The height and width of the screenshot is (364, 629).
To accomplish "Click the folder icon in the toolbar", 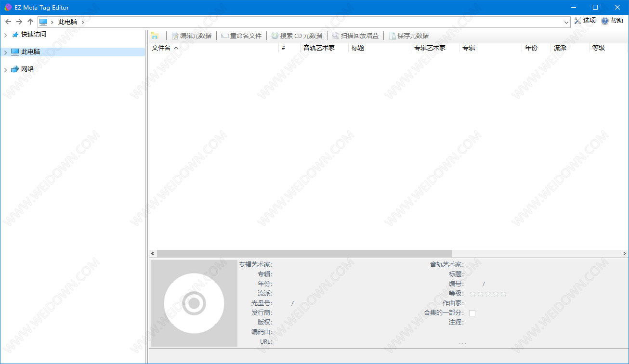I will [155, 36].
